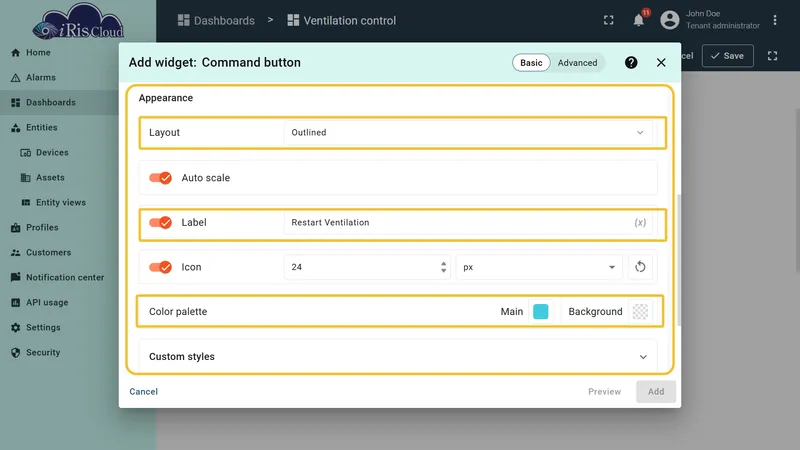Open Devices in the sidebar menu

pyautogui.click(x=52, y=153)
